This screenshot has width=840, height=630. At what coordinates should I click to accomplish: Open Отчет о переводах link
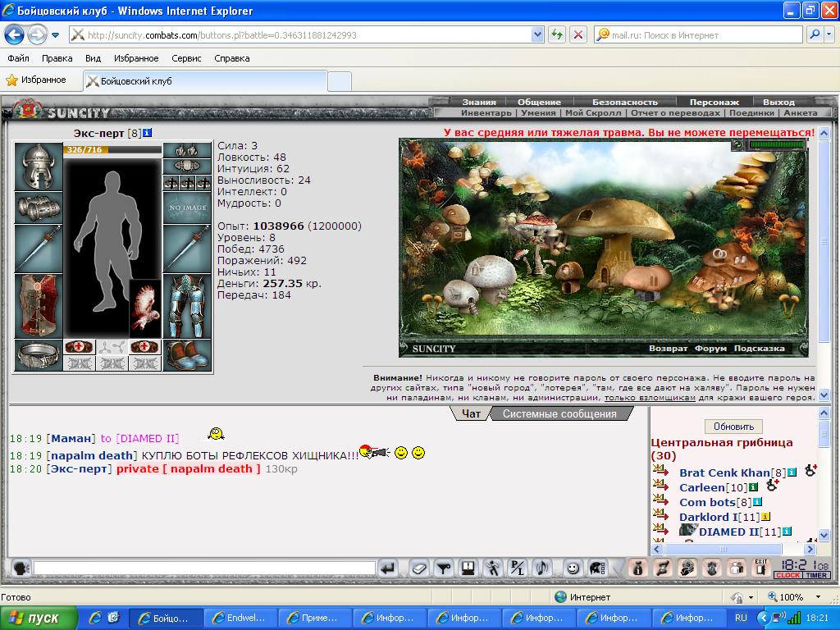pos(676,112)
